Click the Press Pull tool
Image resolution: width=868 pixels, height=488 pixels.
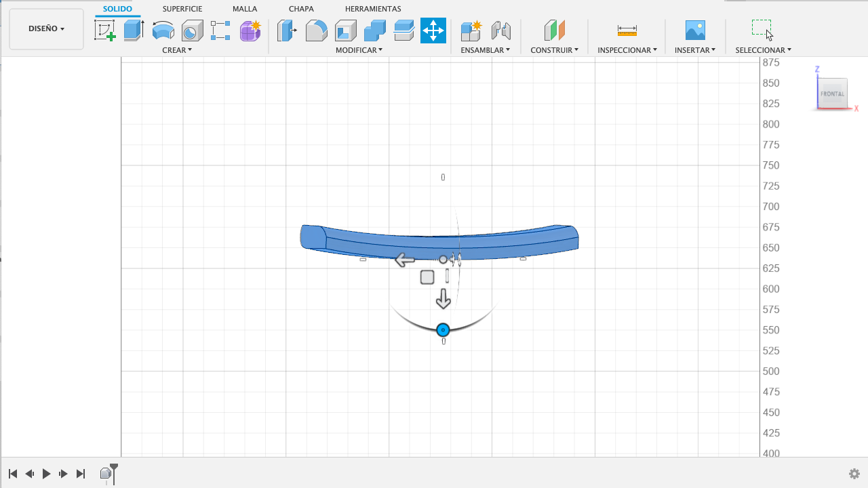(287, 30)
